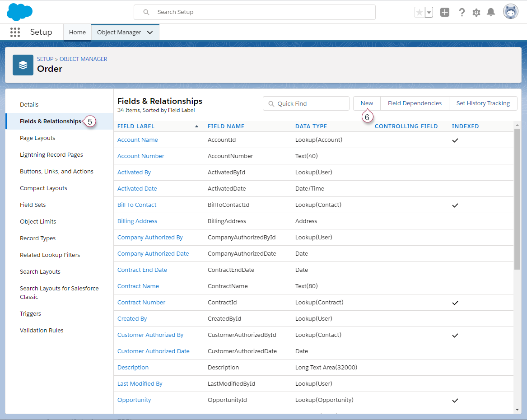
Task: Open the Contract Number field
Action: click(x=141, y=303)
